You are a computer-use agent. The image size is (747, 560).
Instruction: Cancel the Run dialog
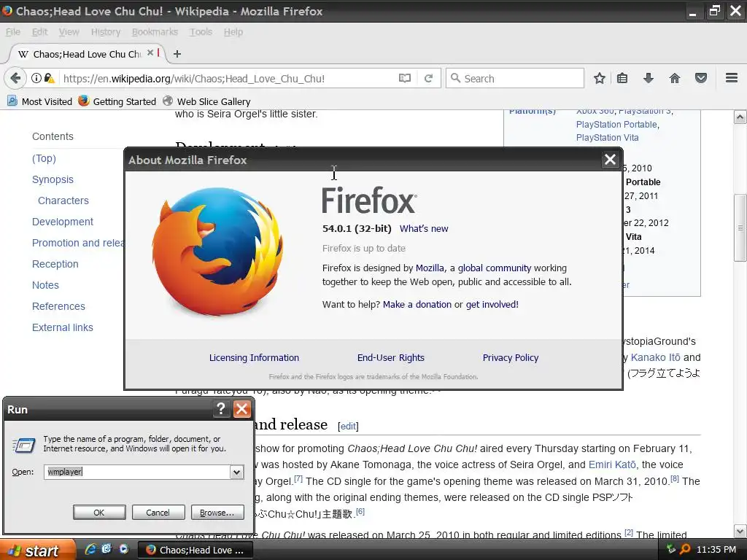coord(158,513)
